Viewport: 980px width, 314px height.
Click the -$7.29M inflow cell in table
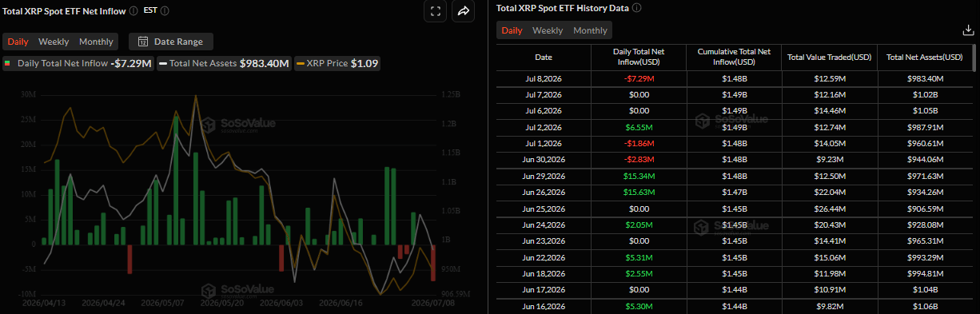(x=639, y=78)
